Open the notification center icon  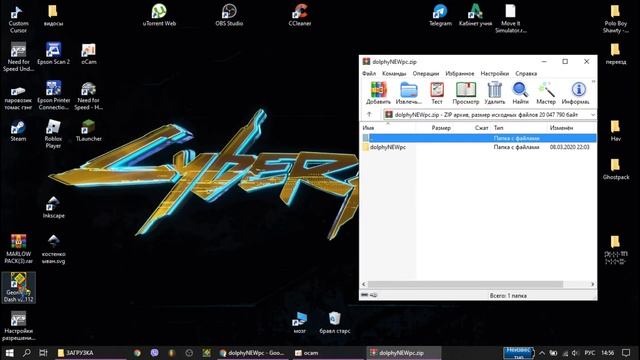626,353
